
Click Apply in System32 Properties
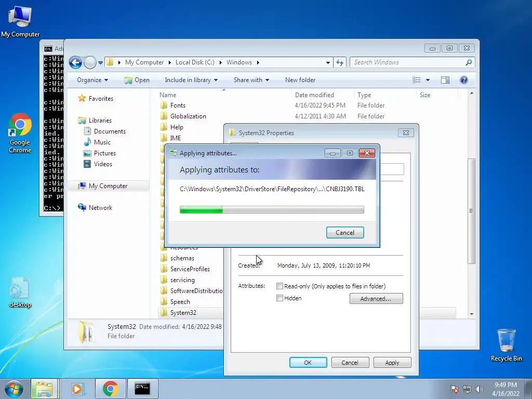(392, 363)
